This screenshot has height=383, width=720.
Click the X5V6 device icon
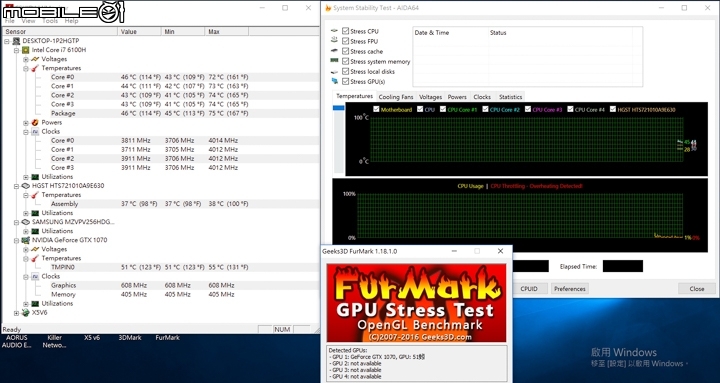pos(26,313)
